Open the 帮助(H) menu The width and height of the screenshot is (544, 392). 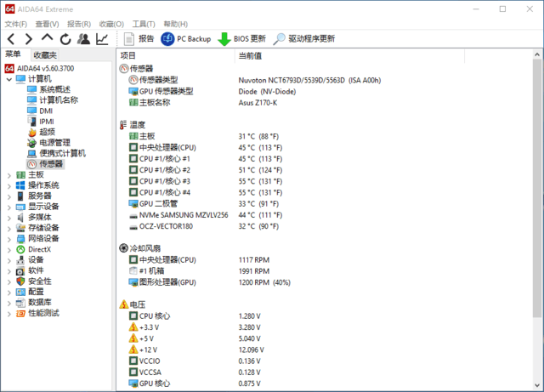176,24
